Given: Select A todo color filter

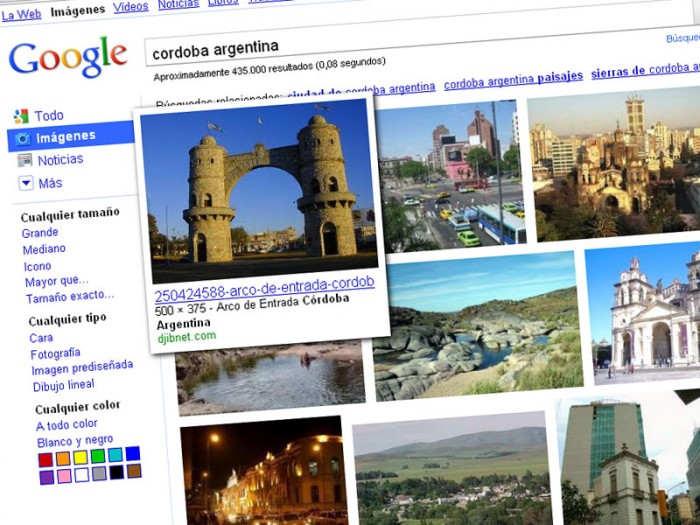Looking at the screenshot, I should pyautogui.click(x=67, y=425).
